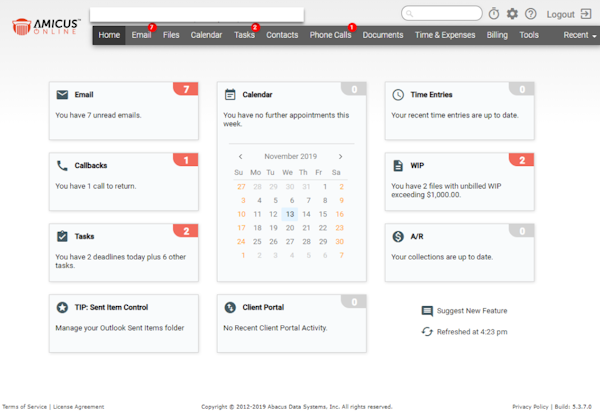Click 'Your recent time entries are up to date.'
This screenshot has width=600, height=413.
coord(455,115)
